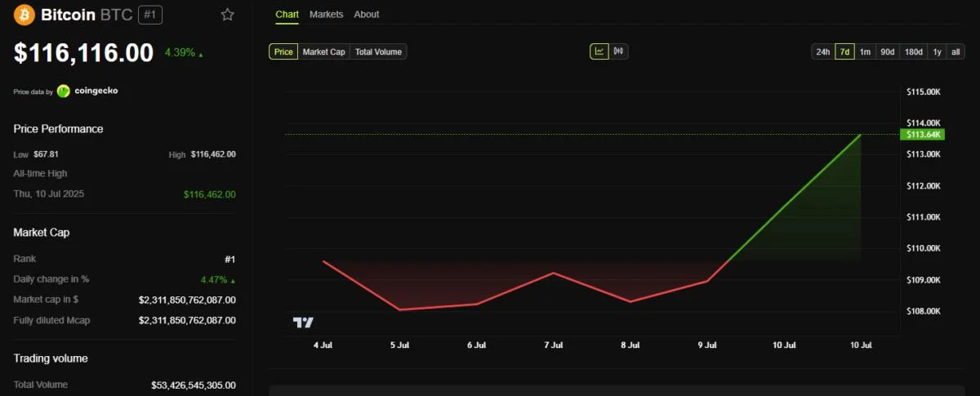Click the Bitcoin name heading

(68, 15)
